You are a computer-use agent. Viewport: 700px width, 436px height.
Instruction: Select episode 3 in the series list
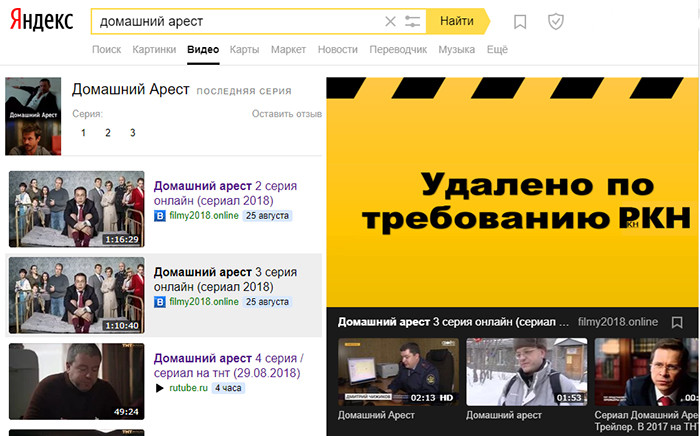coord(132,133)
